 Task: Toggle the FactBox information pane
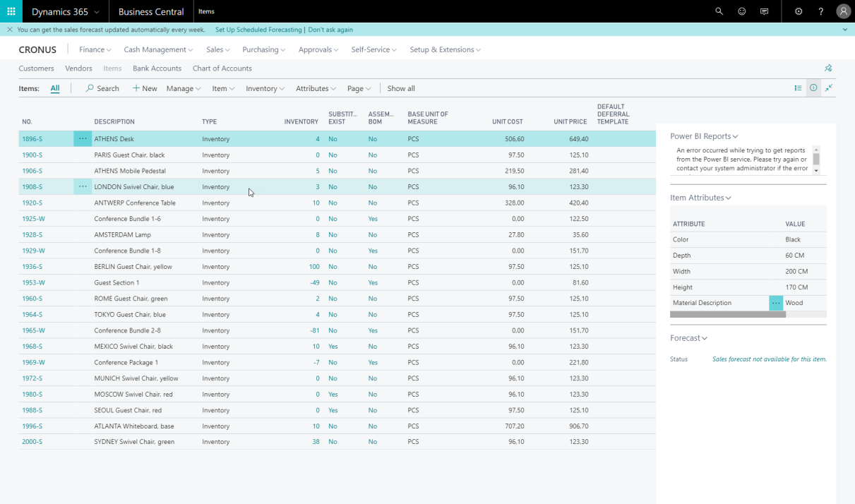click(813, 88)
